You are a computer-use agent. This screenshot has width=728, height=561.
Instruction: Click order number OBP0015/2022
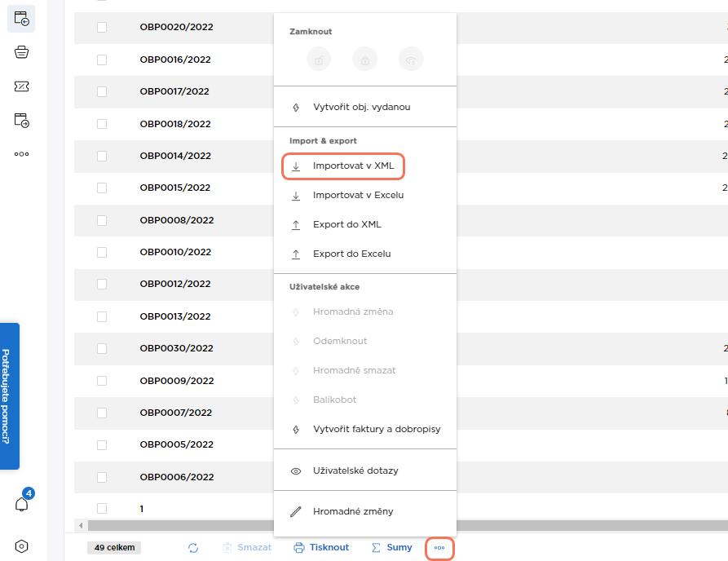(x=175, y=188)
